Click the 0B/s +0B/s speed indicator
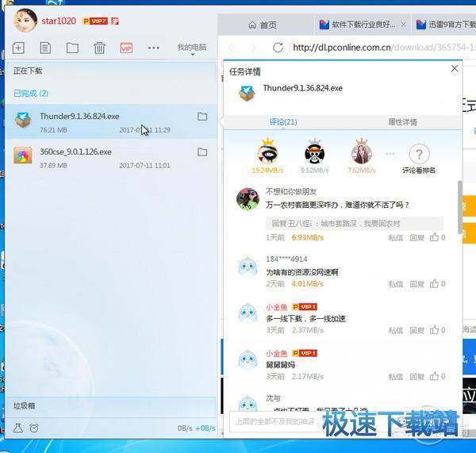The height and width of the screenshot is (453, 476). point(197,428)
